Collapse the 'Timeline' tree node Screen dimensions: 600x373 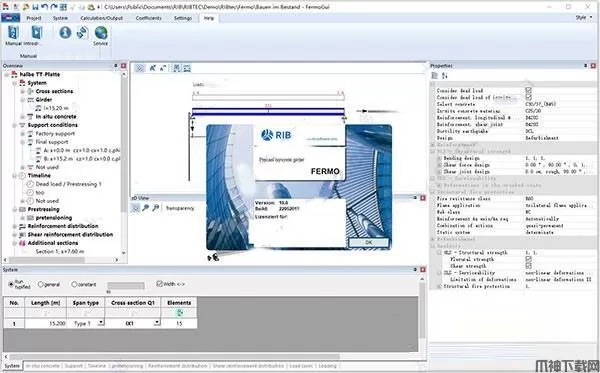tap(15, 176)
